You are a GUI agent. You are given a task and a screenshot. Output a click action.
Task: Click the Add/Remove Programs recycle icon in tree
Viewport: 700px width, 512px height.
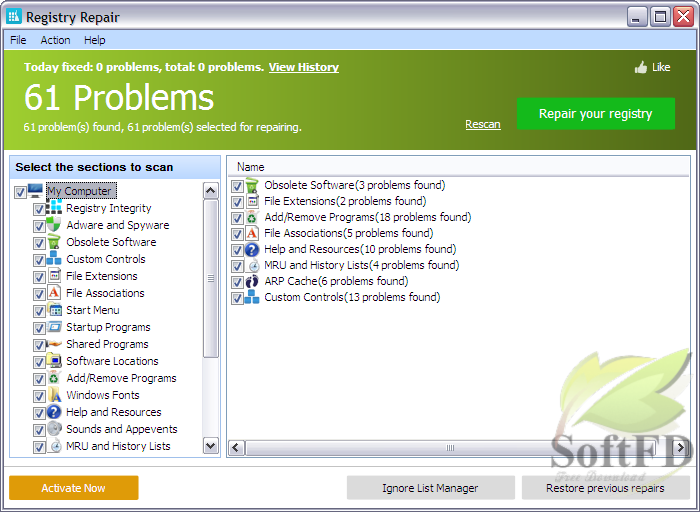point(54,378)
